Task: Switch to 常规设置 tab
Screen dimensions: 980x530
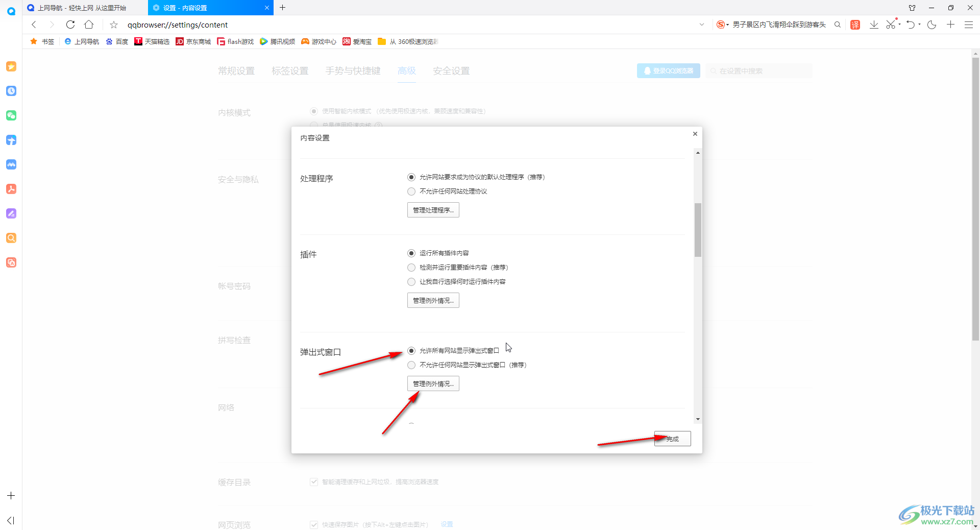Action: [x=236, y=71]
